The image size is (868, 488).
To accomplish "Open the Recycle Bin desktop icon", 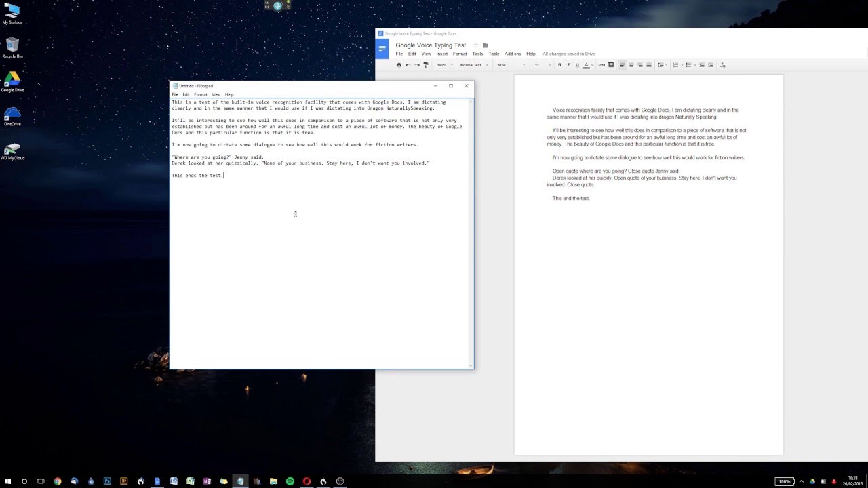I will coord(12,48).
